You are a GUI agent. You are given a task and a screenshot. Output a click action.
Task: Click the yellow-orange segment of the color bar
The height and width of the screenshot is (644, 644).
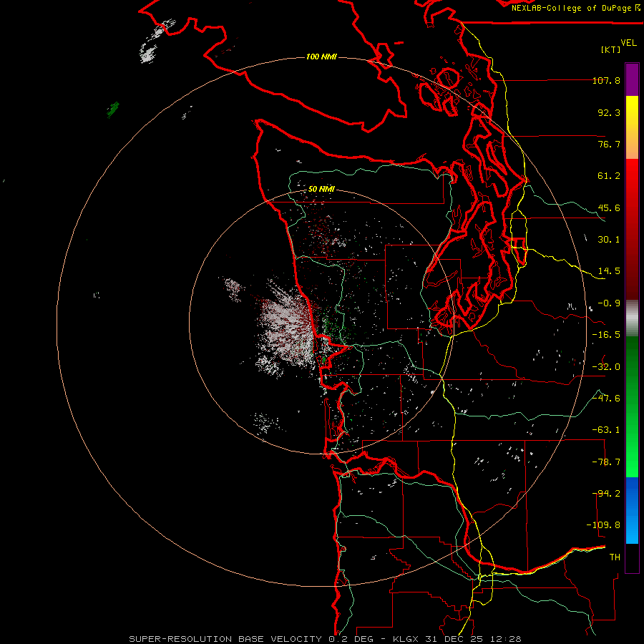[x=632, y=127]
